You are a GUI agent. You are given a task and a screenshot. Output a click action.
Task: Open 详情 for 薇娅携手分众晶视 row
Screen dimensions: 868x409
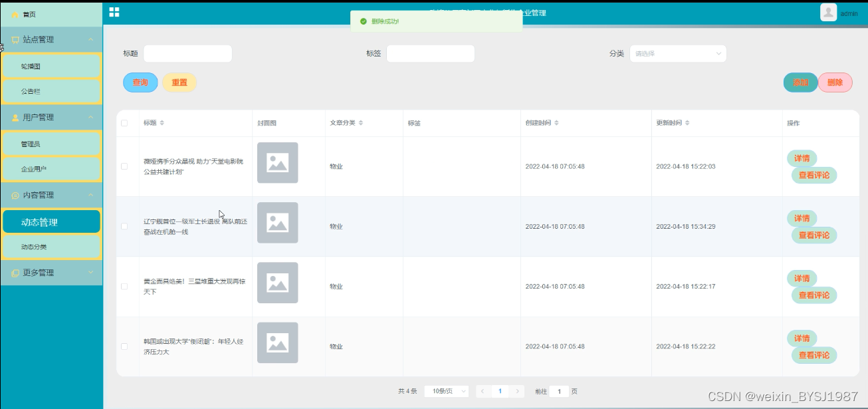(x=802, y=158)
